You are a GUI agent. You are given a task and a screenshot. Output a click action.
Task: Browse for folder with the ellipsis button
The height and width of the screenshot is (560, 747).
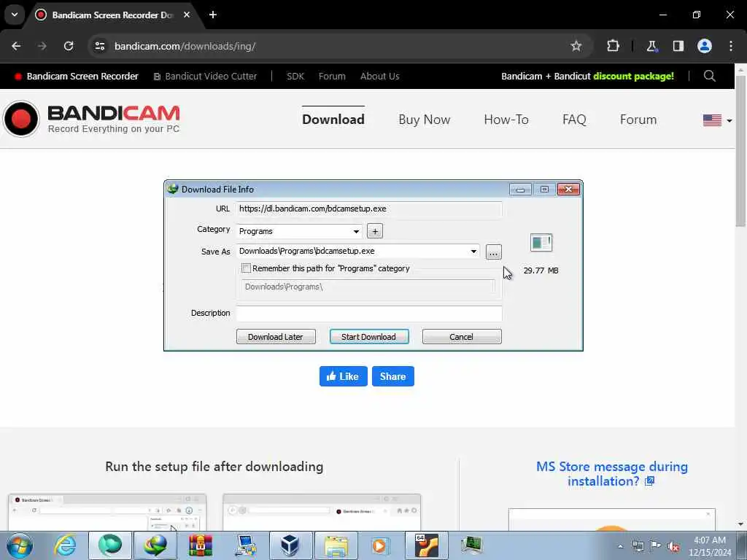pos(494,252)
